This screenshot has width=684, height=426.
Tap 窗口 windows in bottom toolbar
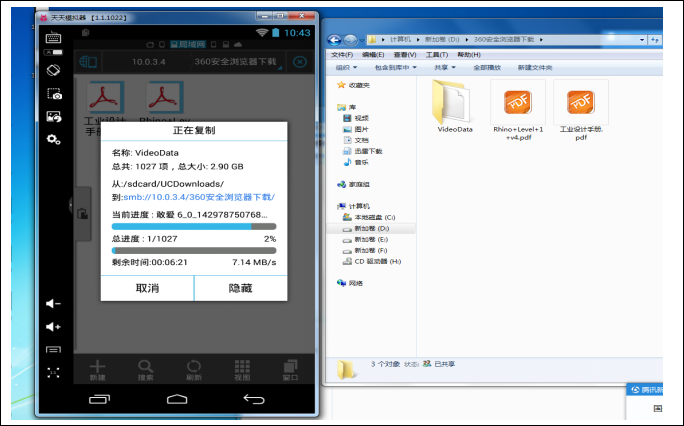click(290, 370)
